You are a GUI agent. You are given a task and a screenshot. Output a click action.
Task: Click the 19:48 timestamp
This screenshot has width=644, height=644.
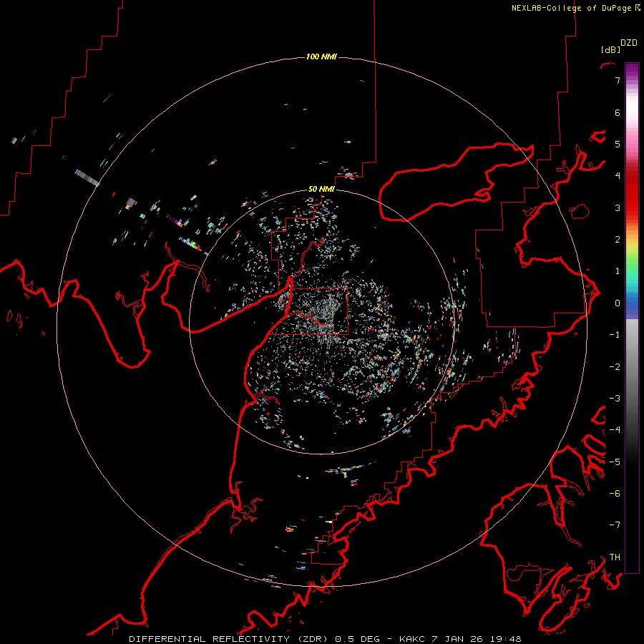coord(506,639)
